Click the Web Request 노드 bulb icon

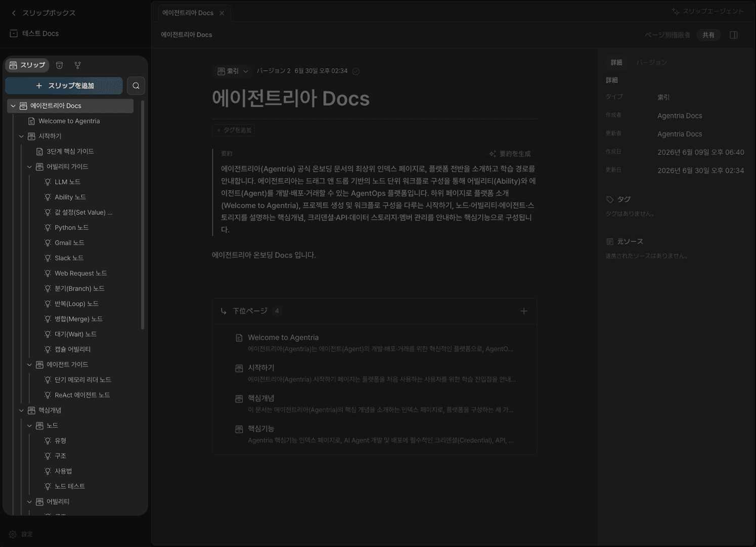pos(48,273)
